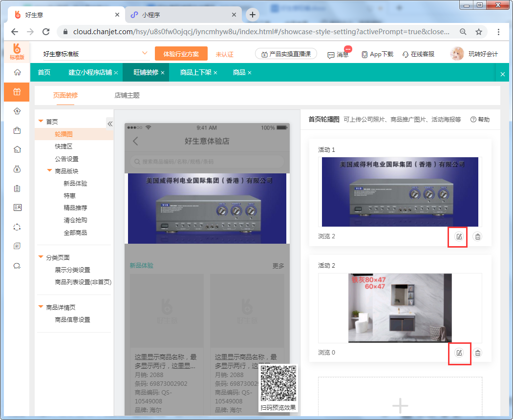Screen dimensions: 513x420
Task: Switch to the 首页 workspace tab
Action: pos(44,72)
